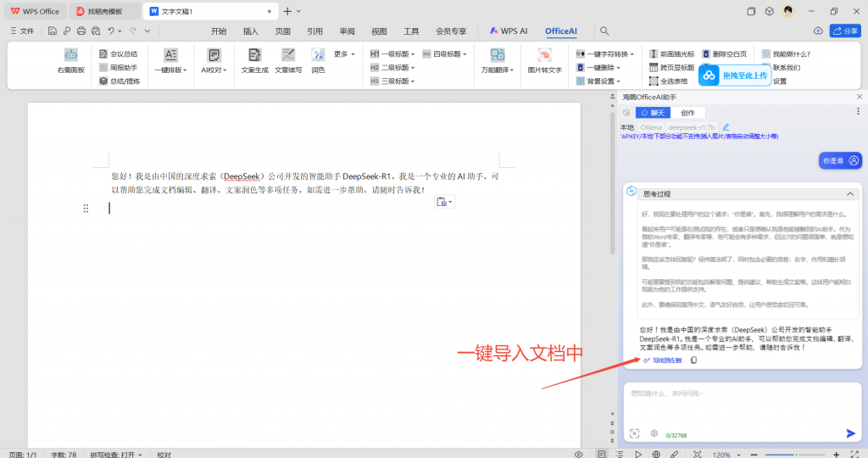Open the WPS AI tab
The width and height of the screenshot is (868, 458).
(509, 31)
